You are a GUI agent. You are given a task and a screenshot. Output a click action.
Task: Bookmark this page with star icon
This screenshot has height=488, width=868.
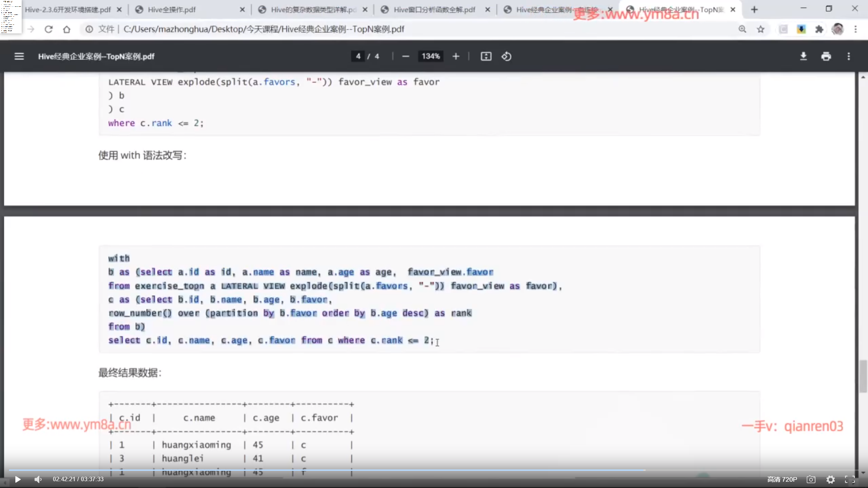[x=761, y=29]
